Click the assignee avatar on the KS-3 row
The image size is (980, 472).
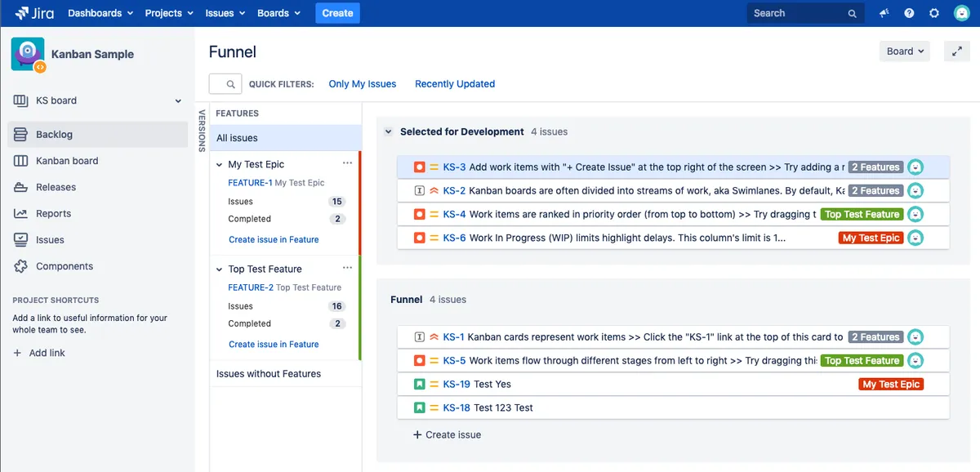pyautogui.click(x=916, y=167)
